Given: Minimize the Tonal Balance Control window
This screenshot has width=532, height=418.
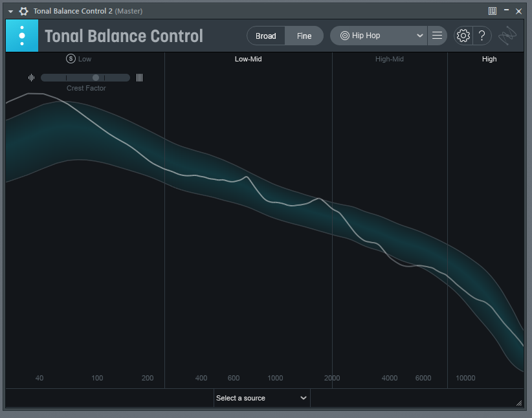Looking at the screenshot, I should pyautogui.click(x=506, y=10).
